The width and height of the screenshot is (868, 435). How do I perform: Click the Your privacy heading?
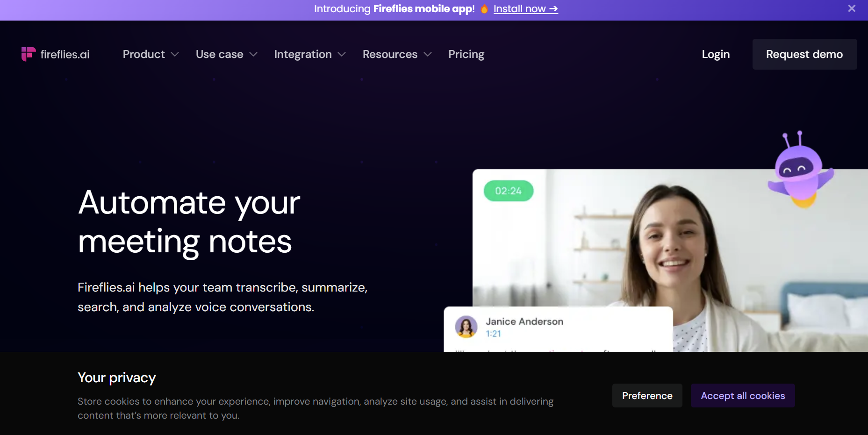[116, 378]
